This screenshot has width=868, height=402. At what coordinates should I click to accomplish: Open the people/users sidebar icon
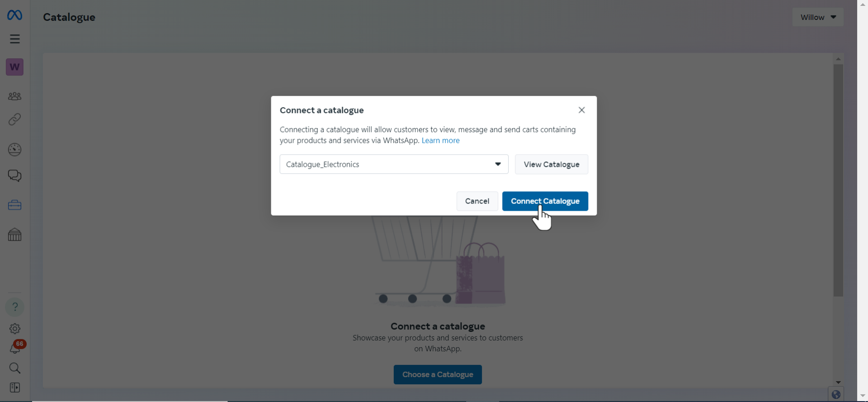(15, 96)
